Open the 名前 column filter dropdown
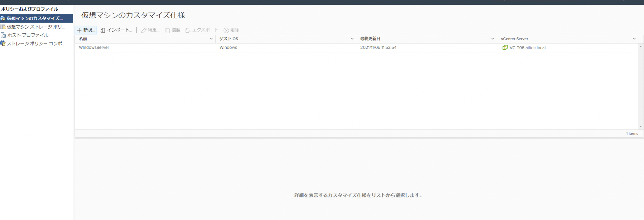This screenshot has width=644, height=220. (211, 39)
